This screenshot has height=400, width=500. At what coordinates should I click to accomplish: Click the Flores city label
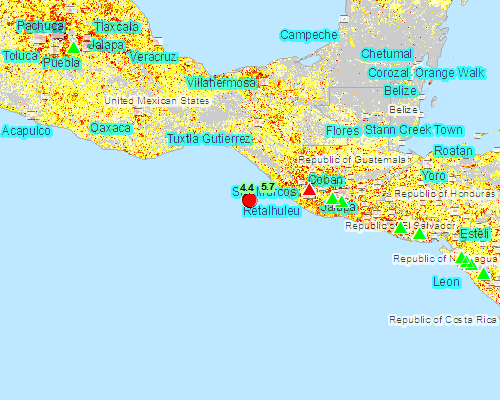343,131
